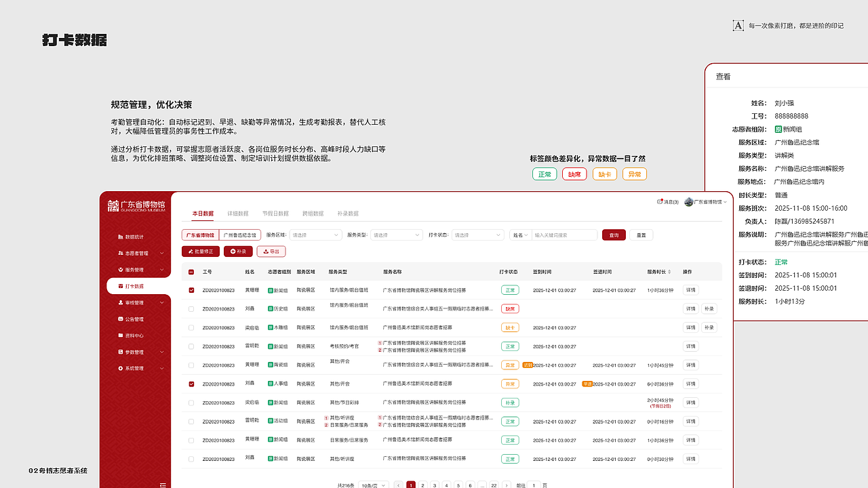The width and height of the screenshot is (868, 488).
Task: Select the 本日数据 tab
Action: pos(203,213)
